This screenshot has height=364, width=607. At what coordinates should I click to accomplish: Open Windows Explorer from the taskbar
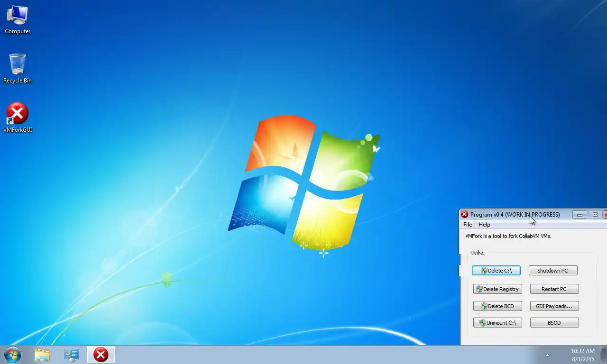(42, 355)
